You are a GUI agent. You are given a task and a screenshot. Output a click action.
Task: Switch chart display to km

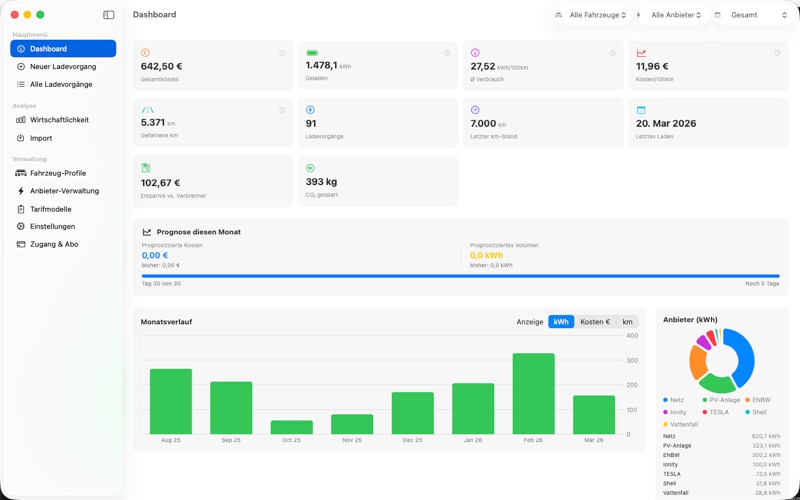pos(628,322)
